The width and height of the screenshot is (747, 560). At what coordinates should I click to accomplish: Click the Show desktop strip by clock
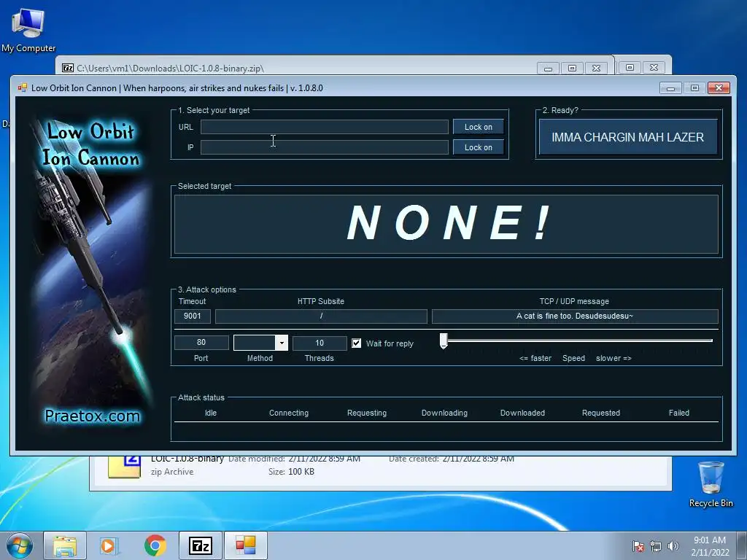point(742,545)
